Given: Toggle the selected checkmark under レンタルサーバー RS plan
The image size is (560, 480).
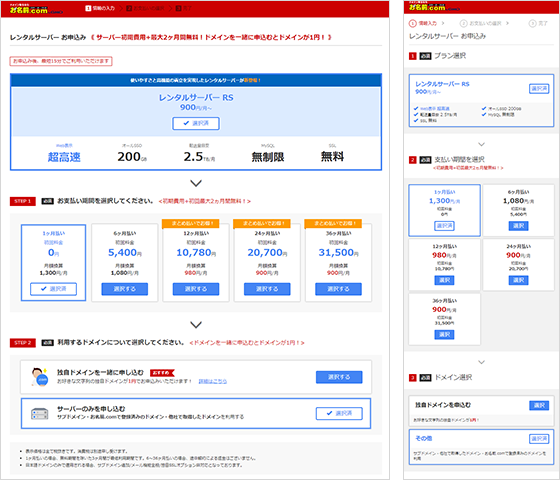Looking at the screenshot, I should [196, 124].
